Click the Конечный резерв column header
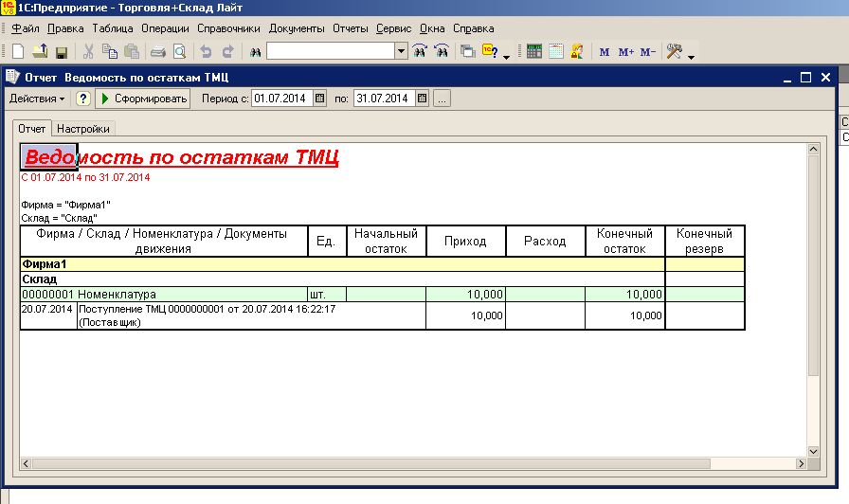This screenshot has height=504, width=849. [704, 242]
